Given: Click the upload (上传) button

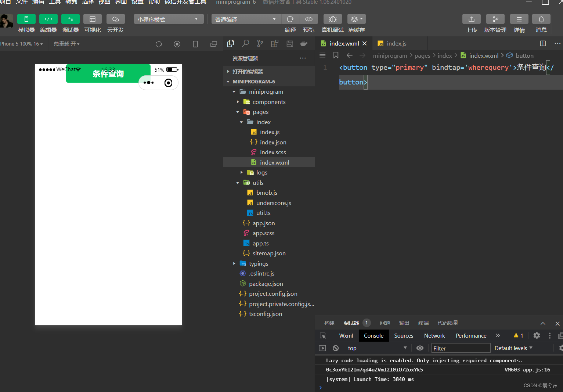Looking at the screenshot, I should click(x=472, y=19).
